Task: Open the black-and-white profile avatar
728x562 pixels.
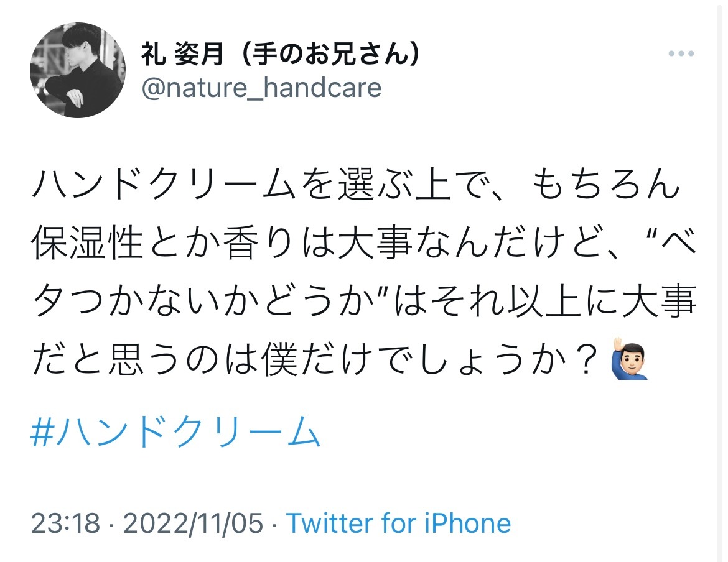Action: (78, 70)
